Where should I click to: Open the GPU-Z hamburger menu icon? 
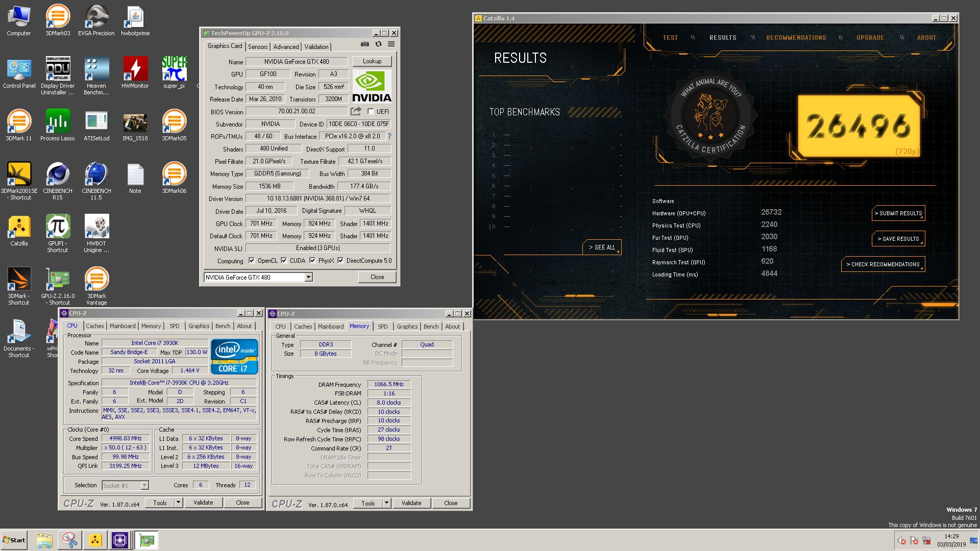[391, 44]
